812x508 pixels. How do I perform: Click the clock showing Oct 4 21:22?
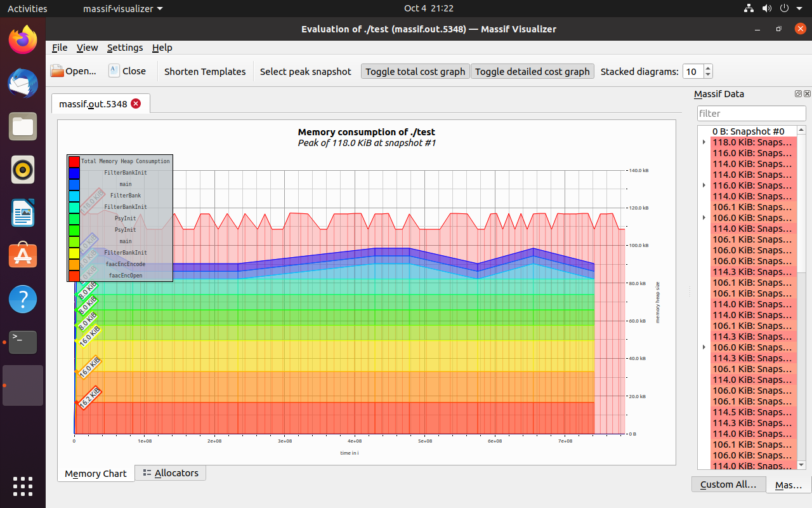(x=429, y=8)
